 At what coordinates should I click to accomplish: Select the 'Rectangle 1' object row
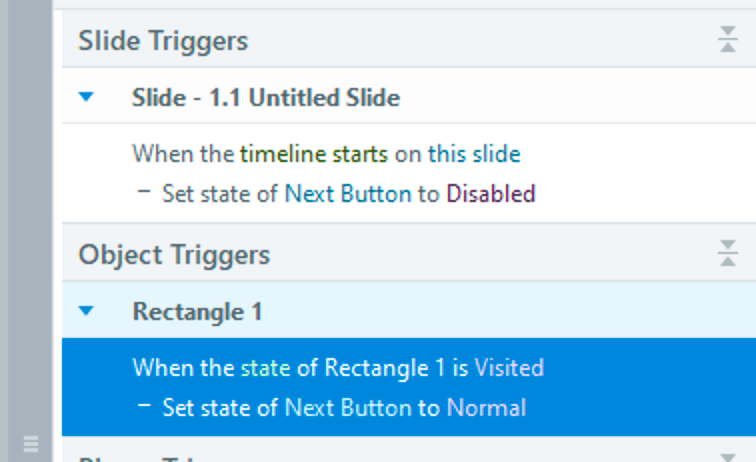tap(197, 312)
